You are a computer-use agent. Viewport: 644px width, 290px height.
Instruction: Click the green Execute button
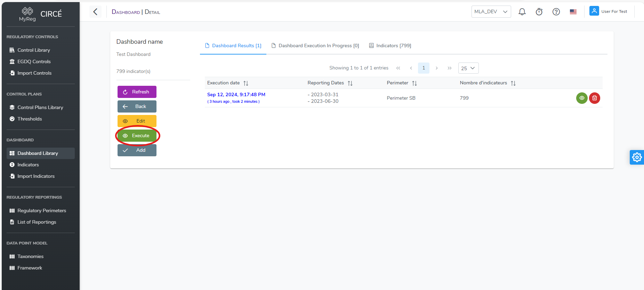point(137,135)
